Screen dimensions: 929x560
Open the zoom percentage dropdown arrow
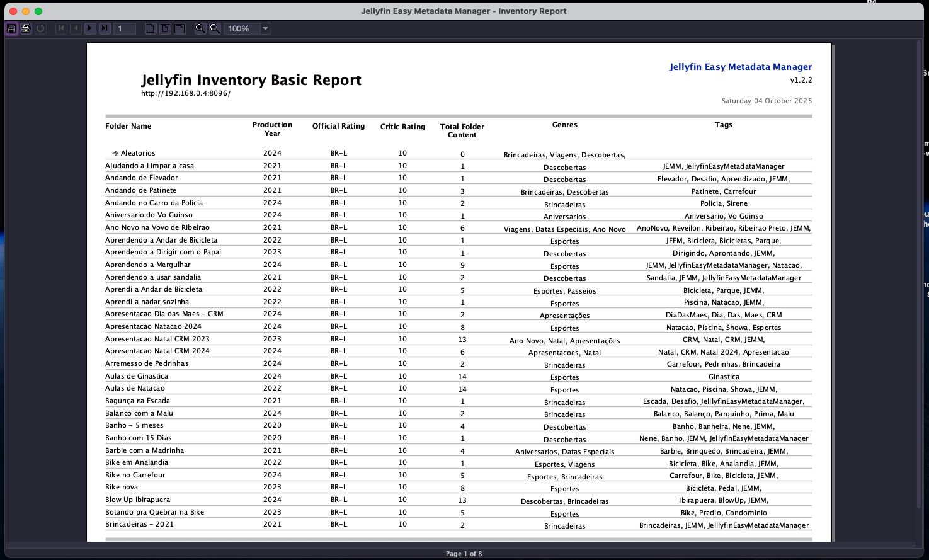(265, 28)
